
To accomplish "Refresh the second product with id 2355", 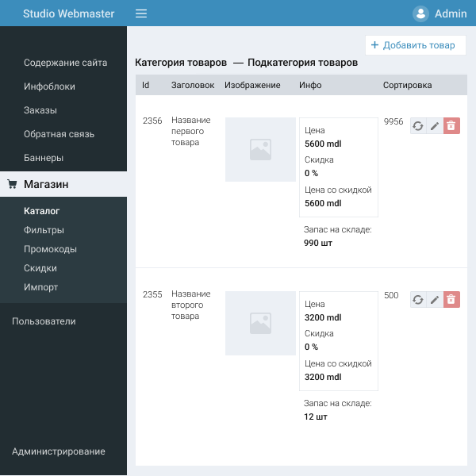I will (x=418, y=299).
